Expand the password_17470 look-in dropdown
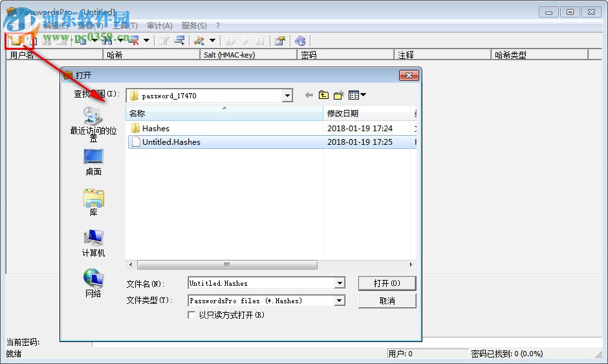608x364 pixels. point(287,95)
